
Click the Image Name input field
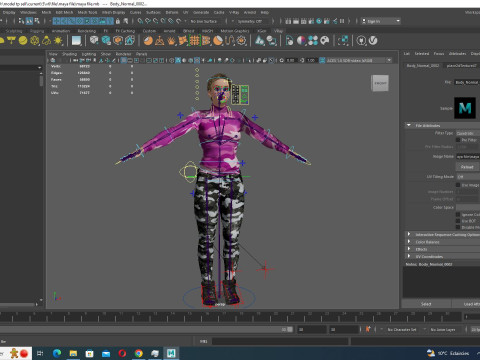pos(468,156)
